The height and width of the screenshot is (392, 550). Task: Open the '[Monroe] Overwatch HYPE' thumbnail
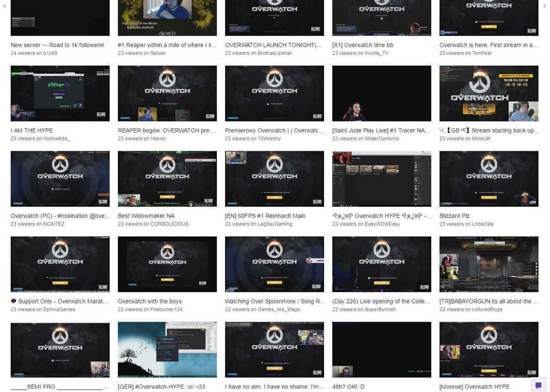(x=489, y=350)
